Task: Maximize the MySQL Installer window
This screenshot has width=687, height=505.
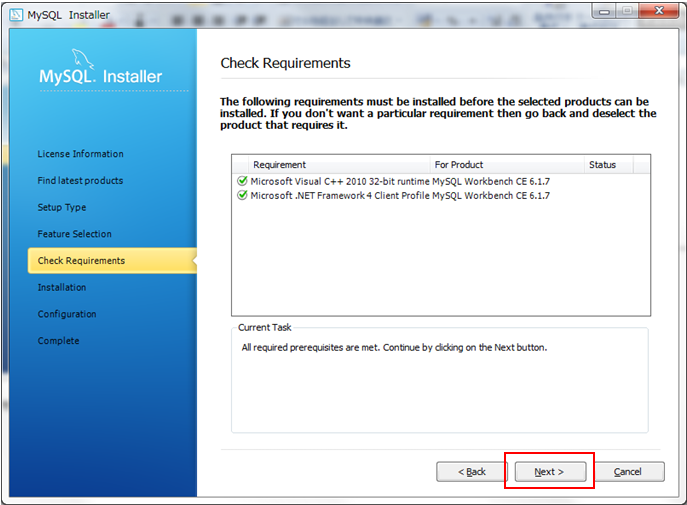Action: (x=627, y=11)
